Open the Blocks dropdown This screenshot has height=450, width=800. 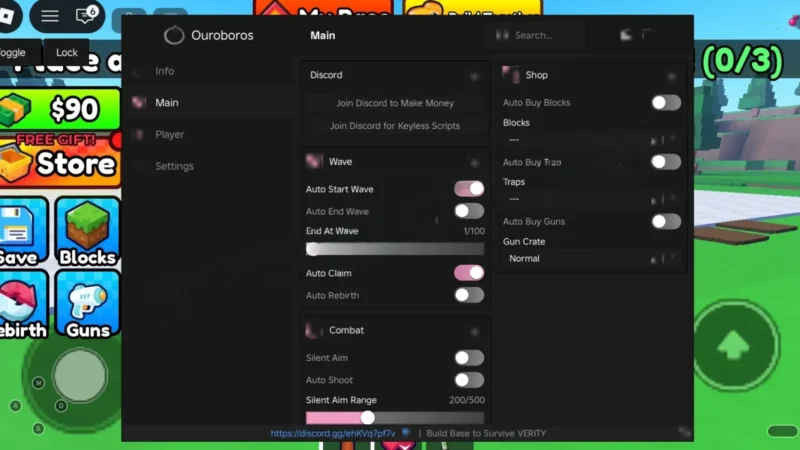point(592,140)
